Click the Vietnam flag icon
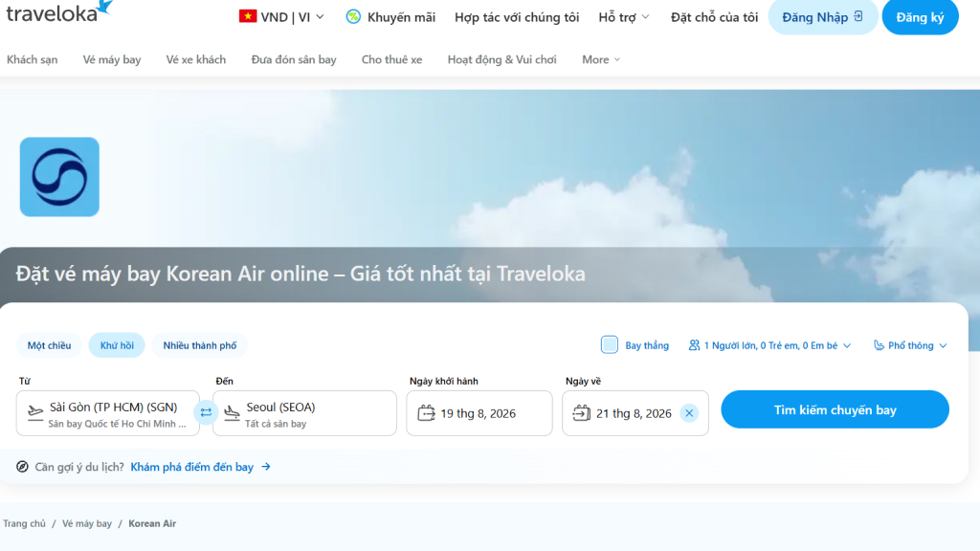The width and height of the screenshot is (980, 551). pos(248,16)
